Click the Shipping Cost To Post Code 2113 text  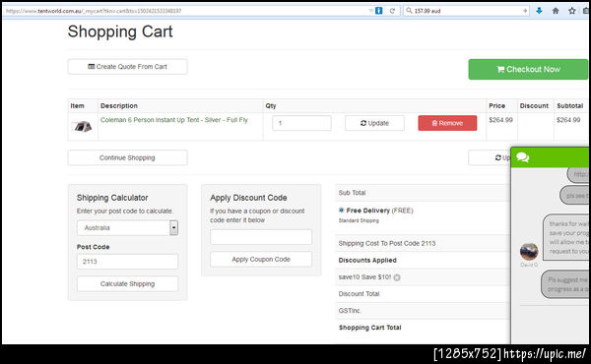point(387,244)
